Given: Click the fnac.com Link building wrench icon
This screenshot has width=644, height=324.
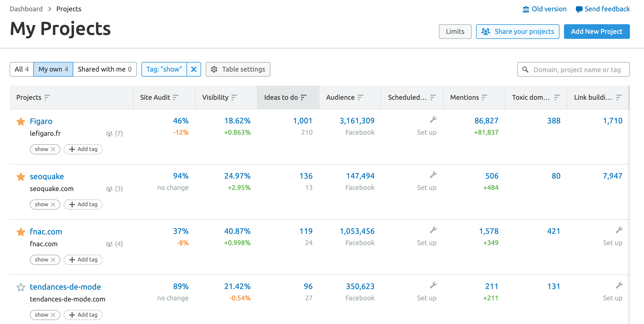Looking at the screenshot, I should (619, 230).
